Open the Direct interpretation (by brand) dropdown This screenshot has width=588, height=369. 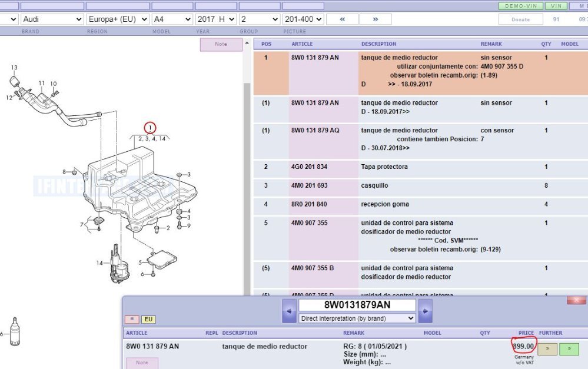pyautogui.click(x=357, y=318)
